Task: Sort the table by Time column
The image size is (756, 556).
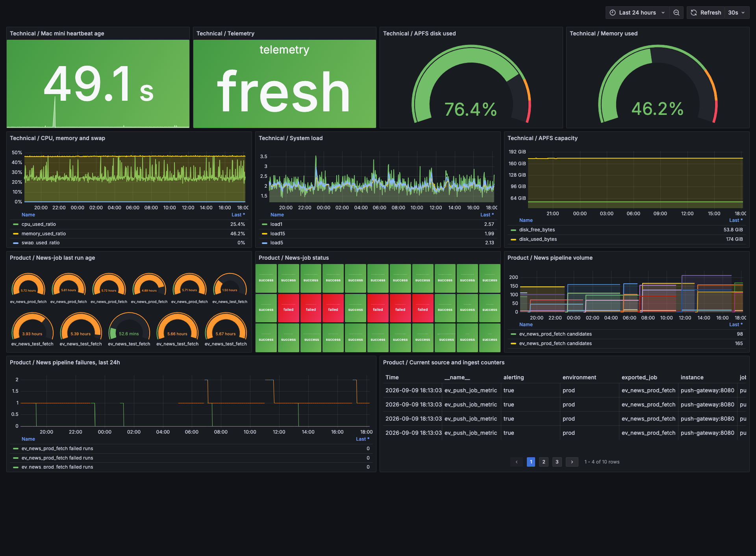Action: (x=392, y=377)
